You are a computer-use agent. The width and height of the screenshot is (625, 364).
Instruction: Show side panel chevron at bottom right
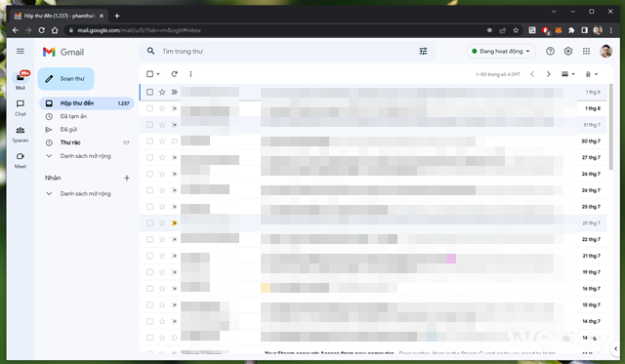[616, 348]
